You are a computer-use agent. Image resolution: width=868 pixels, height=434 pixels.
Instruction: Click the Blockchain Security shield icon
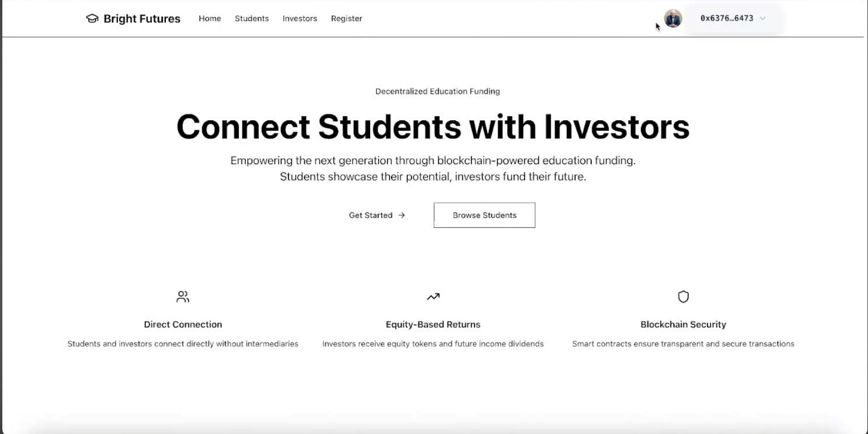click(683, 296)
